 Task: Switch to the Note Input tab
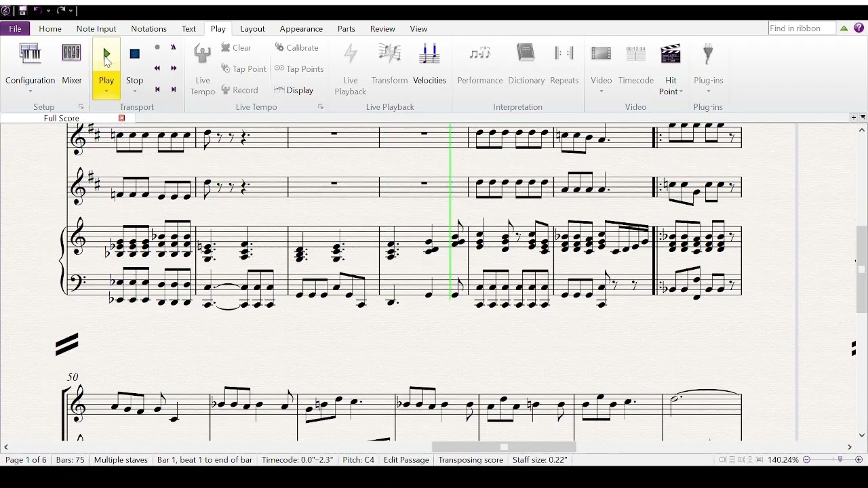pos(96,28)
